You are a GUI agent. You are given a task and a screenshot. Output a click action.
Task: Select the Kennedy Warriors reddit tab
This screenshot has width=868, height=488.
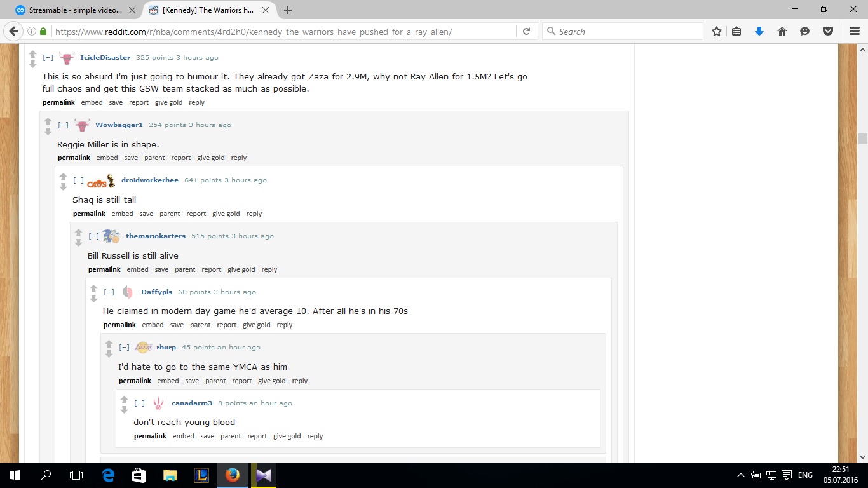[x=208, y=10]
